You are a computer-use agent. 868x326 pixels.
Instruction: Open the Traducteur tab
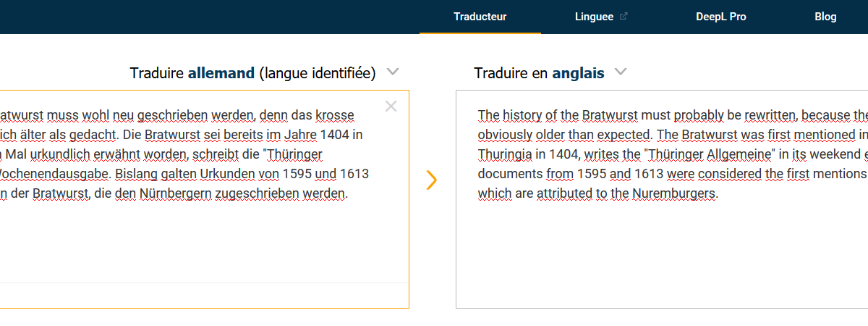(480, 17)
